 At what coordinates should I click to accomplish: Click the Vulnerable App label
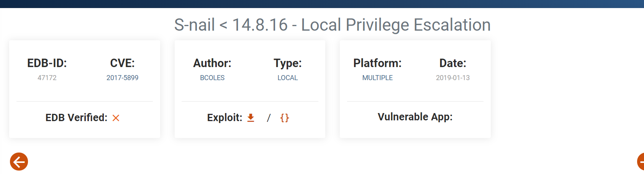click(x=415, y=117)
